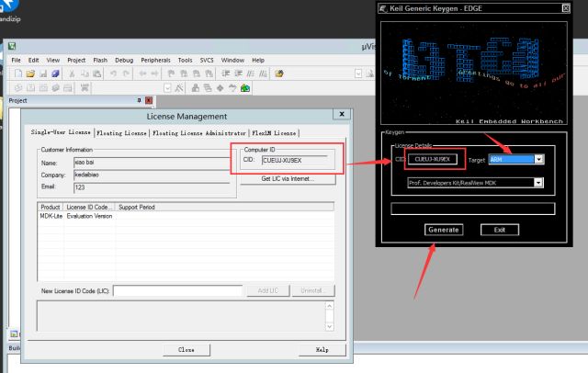The image size is (588, 373).
Task: Click the Navigate Forwards arrow icon
Action: point(154,73)
